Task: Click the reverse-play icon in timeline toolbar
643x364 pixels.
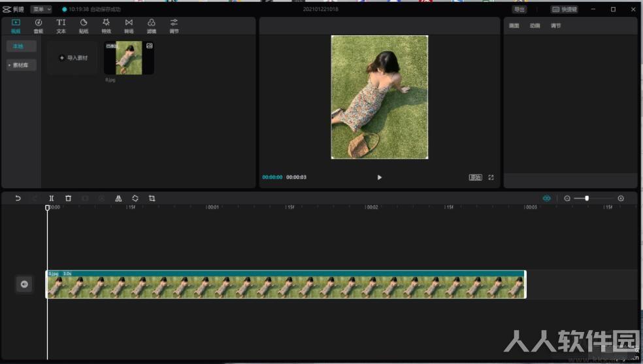Action: 102,199
